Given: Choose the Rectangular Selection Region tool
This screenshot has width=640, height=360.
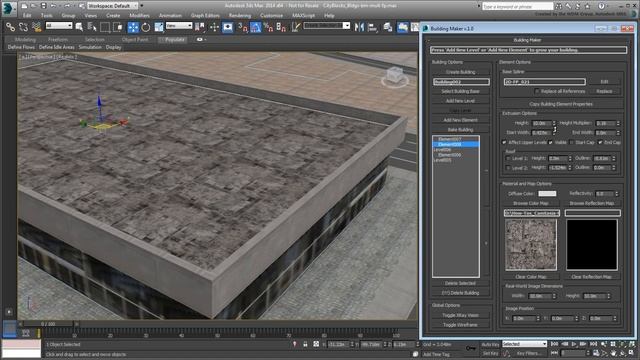Looking at the screenshot, I should pos(105,27).
